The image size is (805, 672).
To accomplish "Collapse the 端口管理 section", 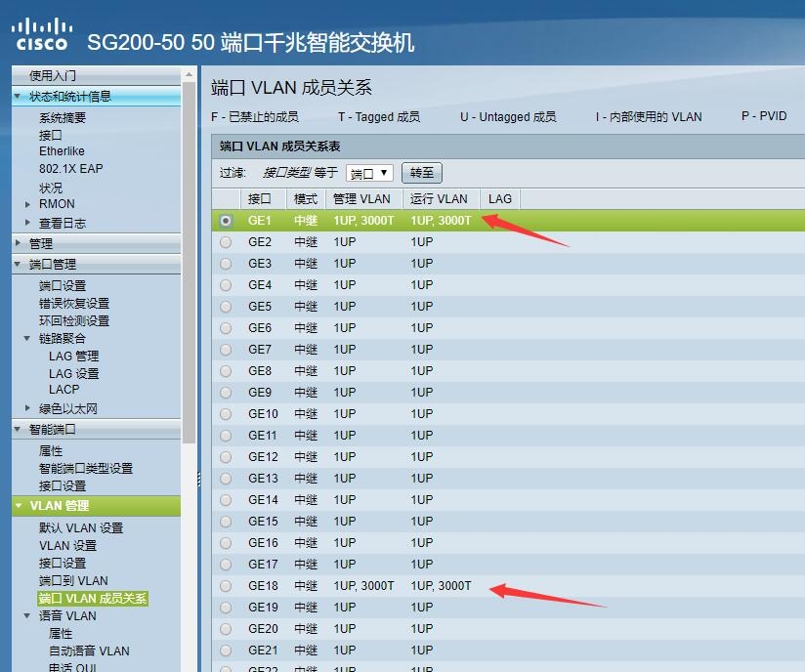I will coord(18,264).
